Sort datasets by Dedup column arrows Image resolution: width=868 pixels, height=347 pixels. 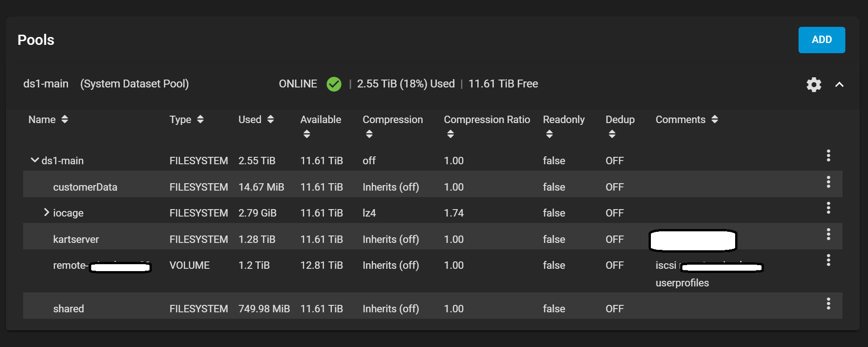(x=612, y=134)
